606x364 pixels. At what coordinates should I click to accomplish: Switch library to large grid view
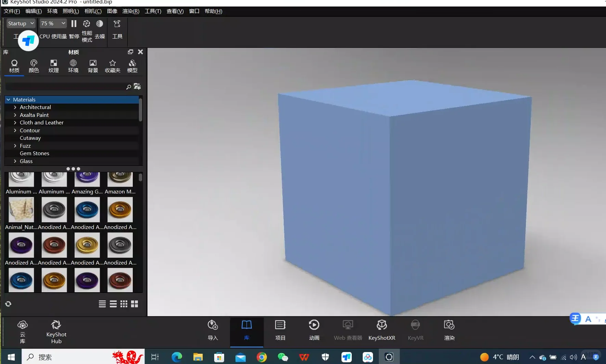click(x=134, y=304)
